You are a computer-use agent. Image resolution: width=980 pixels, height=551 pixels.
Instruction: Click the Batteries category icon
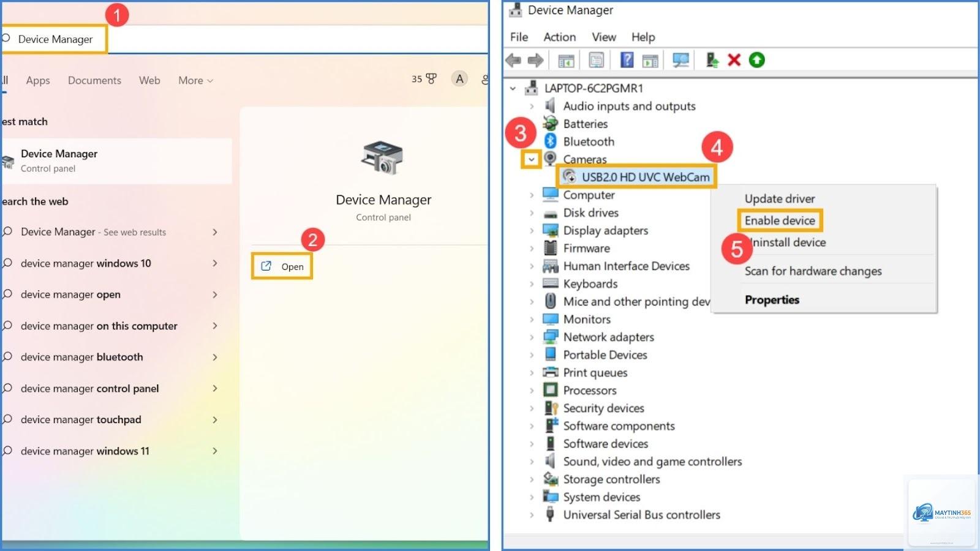coord(550,124)
